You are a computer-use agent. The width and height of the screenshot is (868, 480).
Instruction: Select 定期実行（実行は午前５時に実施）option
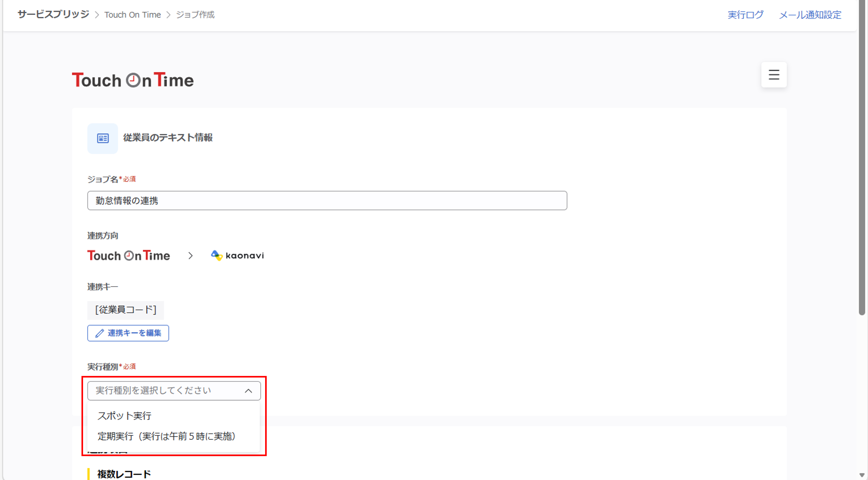pyautogui.click(x=173, y=436)
